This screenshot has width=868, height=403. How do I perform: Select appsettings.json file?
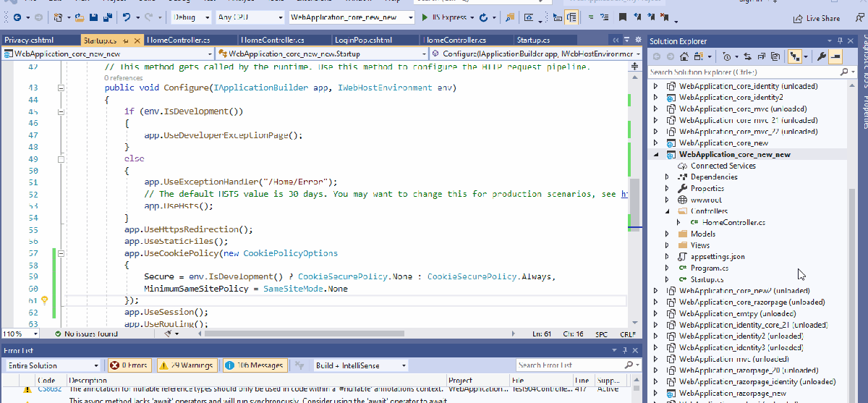tap(717, 257)
